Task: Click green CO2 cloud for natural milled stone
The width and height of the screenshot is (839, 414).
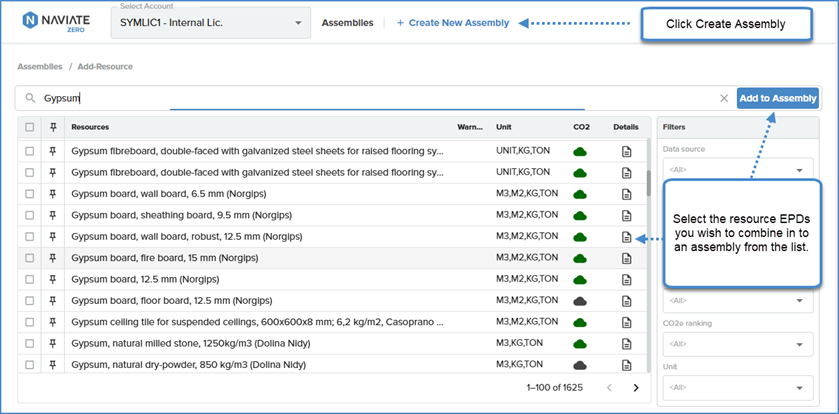Action: (580, 344)
